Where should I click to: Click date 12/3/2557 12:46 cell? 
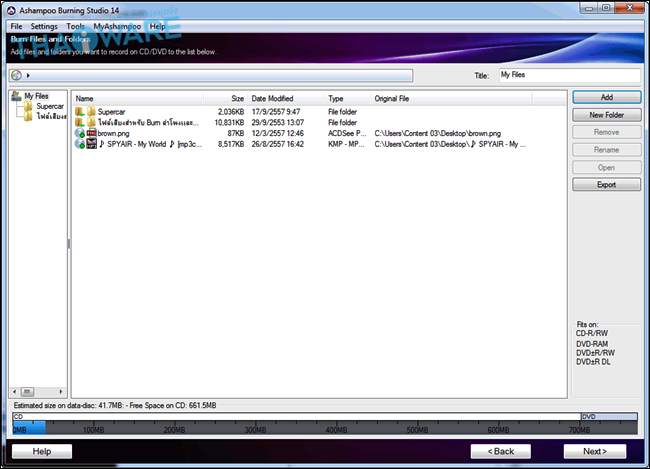tap(277, 134)
